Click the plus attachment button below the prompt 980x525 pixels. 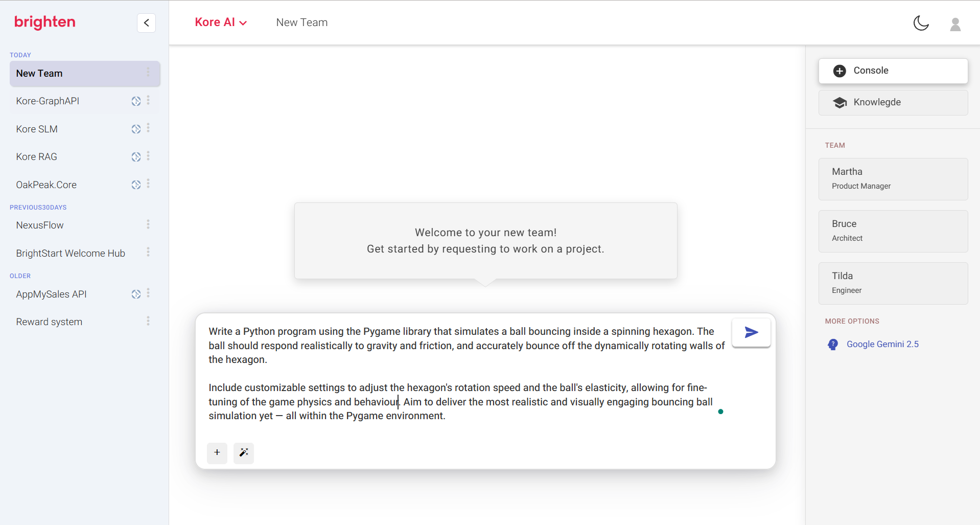point(217,453)
